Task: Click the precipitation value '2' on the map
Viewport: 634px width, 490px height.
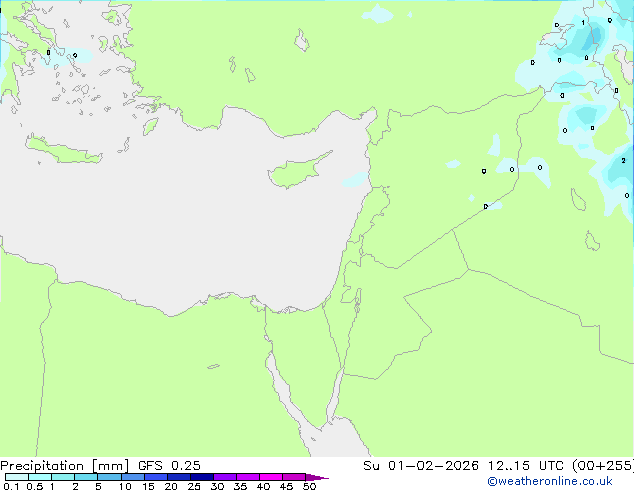Action: click(x=623, y=161)
